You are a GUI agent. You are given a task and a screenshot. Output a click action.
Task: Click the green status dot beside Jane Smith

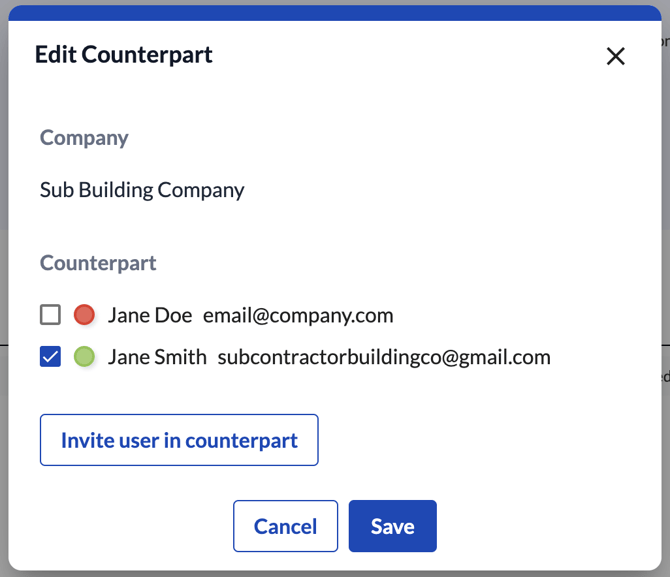(84, 356)
